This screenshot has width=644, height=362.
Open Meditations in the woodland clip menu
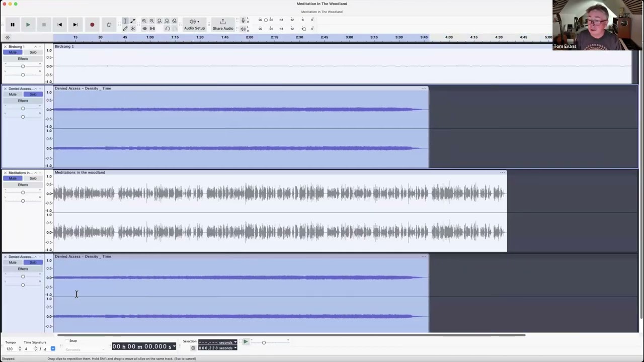(502, 172)
